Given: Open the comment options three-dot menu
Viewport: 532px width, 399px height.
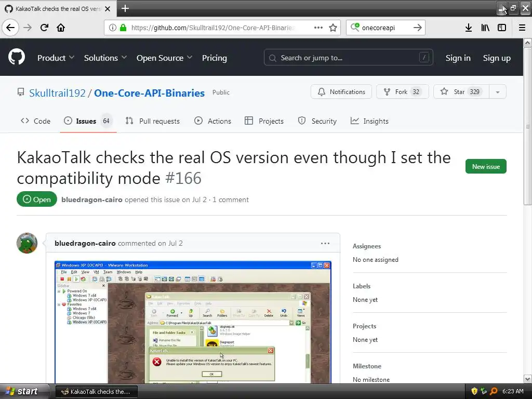Looking at the screenshot, I should (x=325, y=243).
